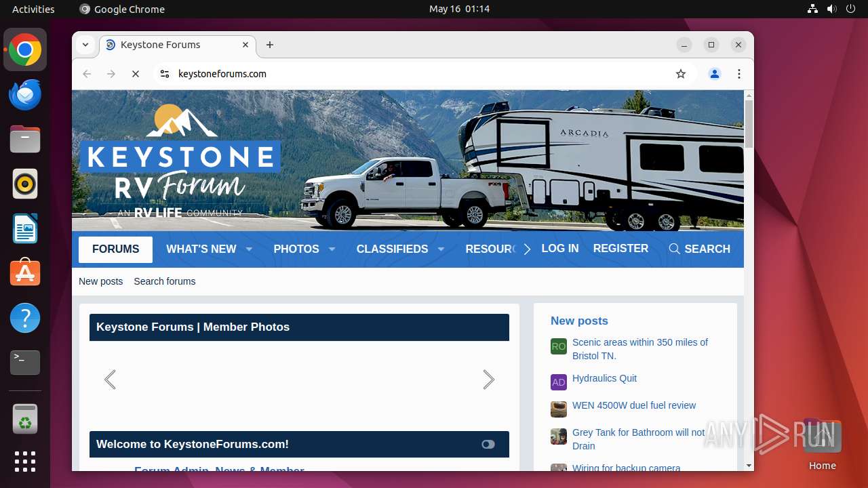Stop loading the page in Chrome
This screenshot has width=868, height=488.
[x=136, y=74]
